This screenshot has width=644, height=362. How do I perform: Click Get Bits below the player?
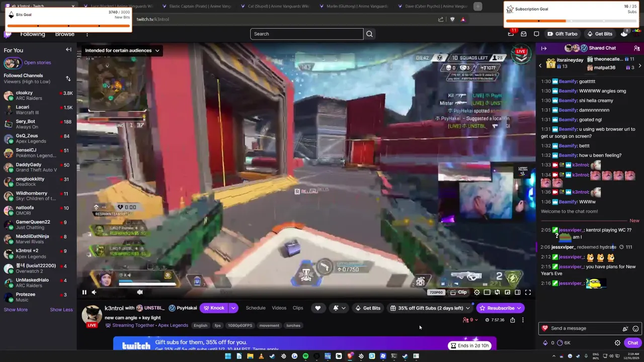(368, 308)
